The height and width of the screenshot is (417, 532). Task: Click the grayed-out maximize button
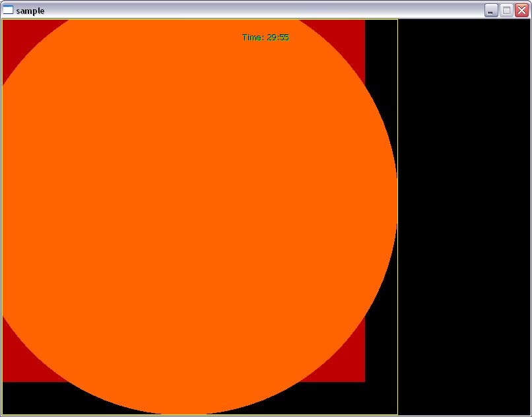506,10
